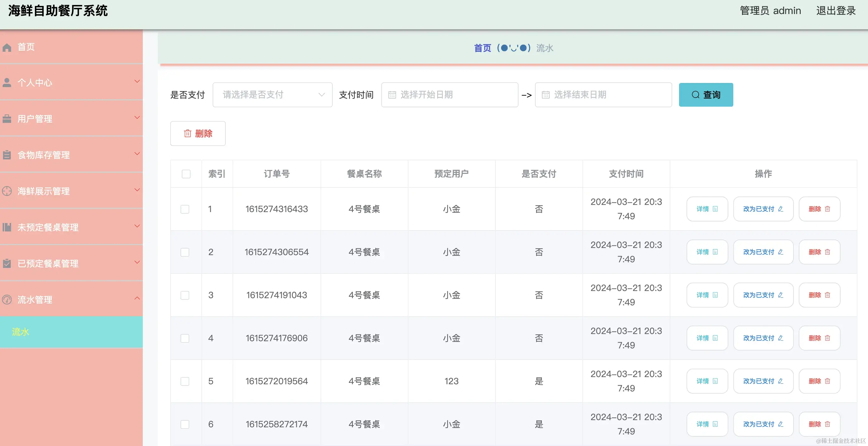This screenshot has width=868, height=446.
Task: Click the icon beside 未预定餐桌管理
Action: click(7, 227)
